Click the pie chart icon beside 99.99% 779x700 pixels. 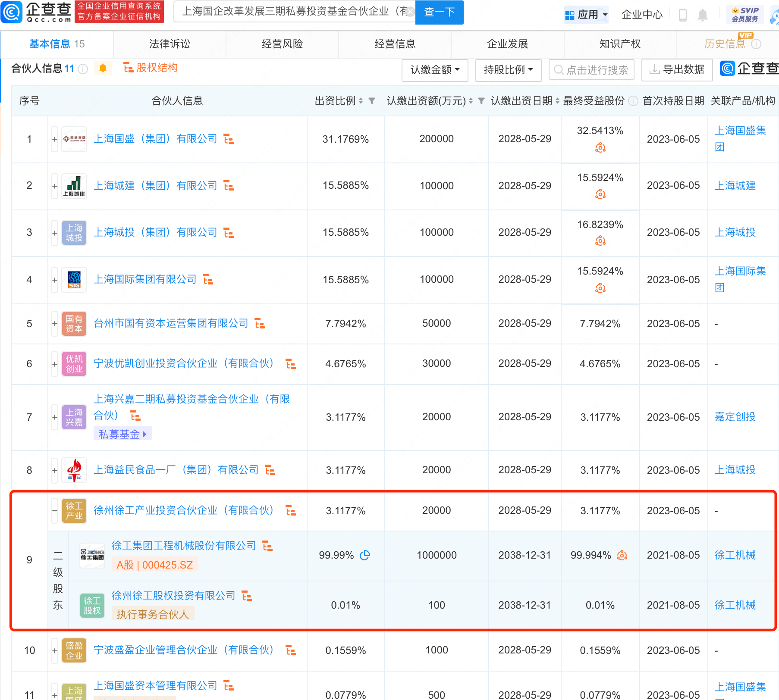click(x=365, y=555)
